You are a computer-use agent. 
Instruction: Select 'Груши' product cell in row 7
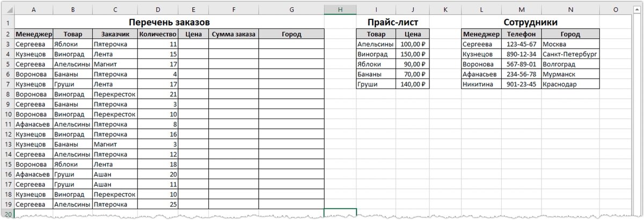click(x=72, y=84)
